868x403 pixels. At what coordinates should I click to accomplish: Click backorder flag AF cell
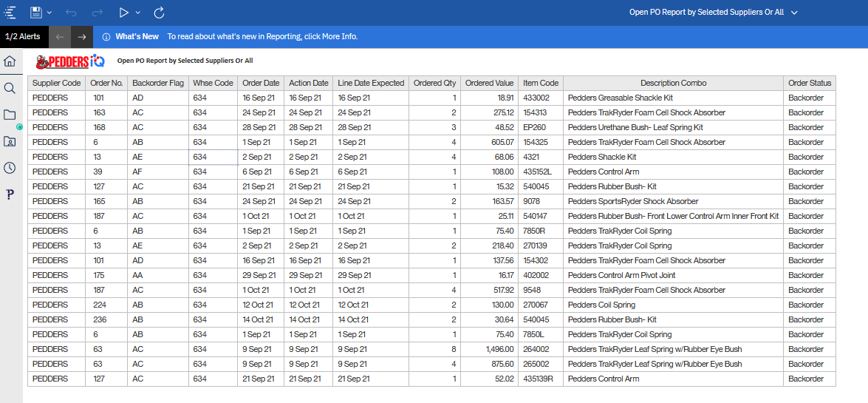pos(158,172)
